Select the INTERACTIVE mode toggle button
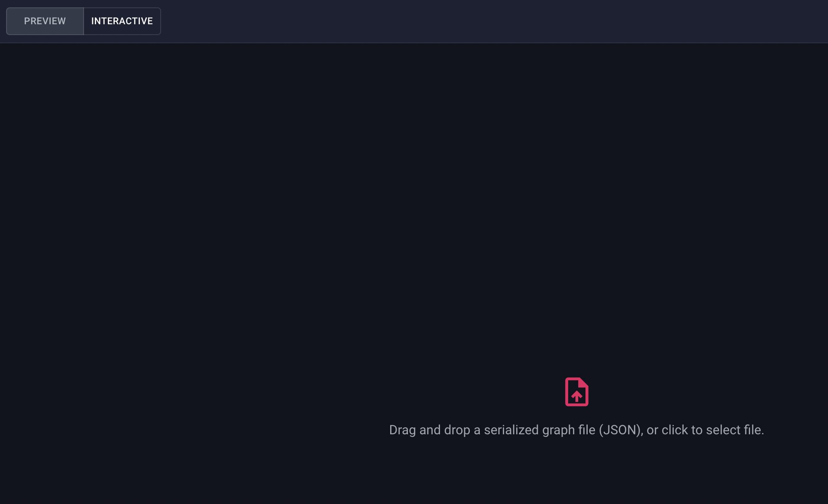The width and height of the screenshot is (828, 504). pyautogui.click(x=122, y=21)
